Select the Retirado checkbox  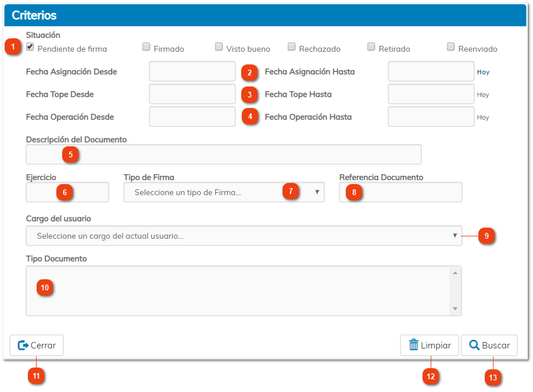click(371, 47)
